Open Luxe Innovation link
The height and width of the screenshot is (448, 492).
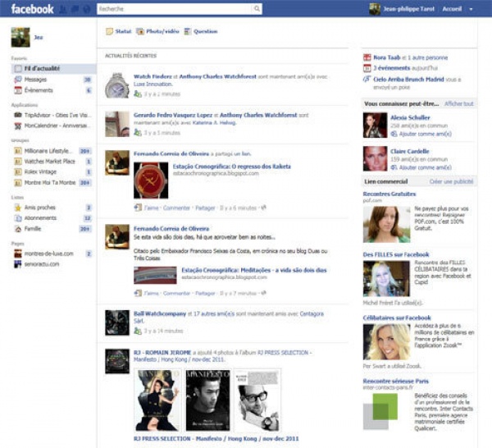(153, 85)
